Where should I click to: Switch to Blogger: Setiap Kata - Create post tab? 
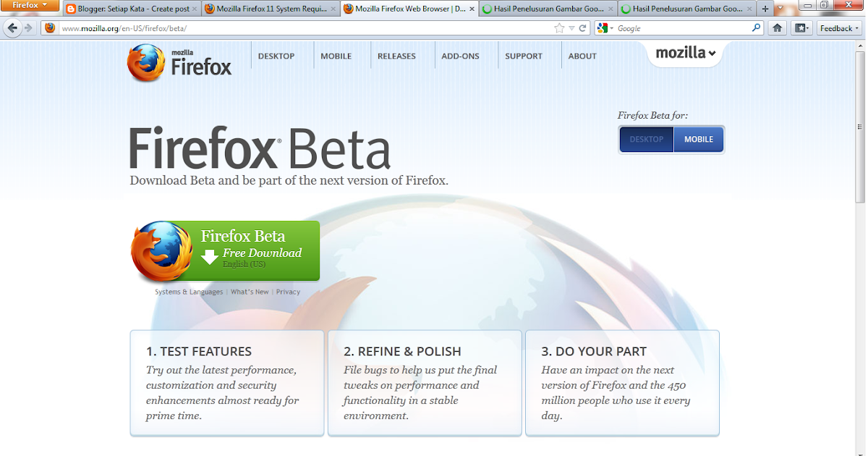[x=132, y=9]
